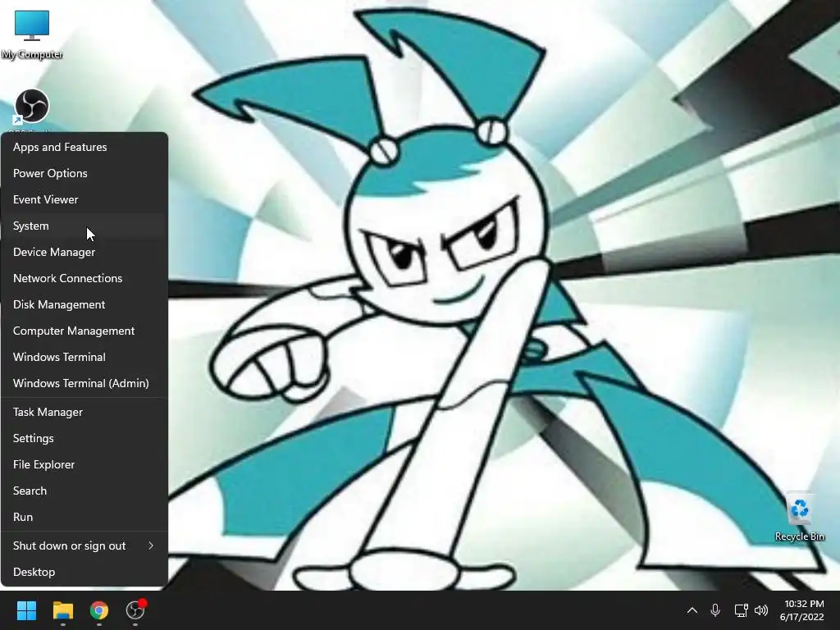Image resolution: width=840 pixels, height=630 pixels.
Task: Open Computer Management
Action: click(84, 331)
